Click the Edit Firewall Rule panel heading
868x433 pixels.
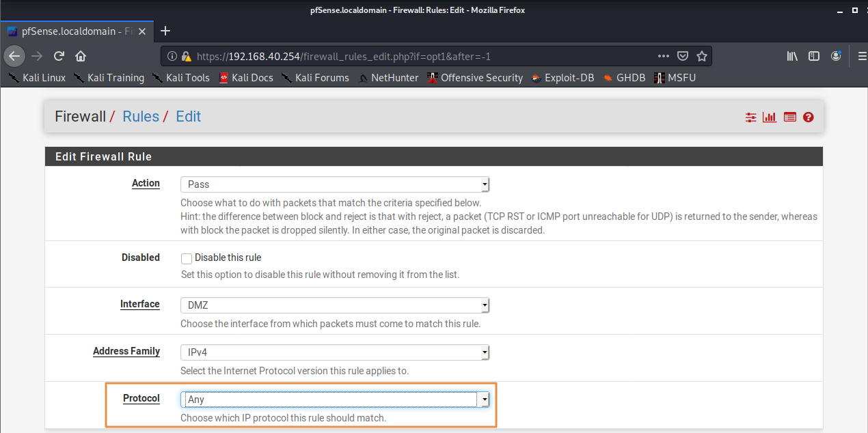tap(103, 156)
